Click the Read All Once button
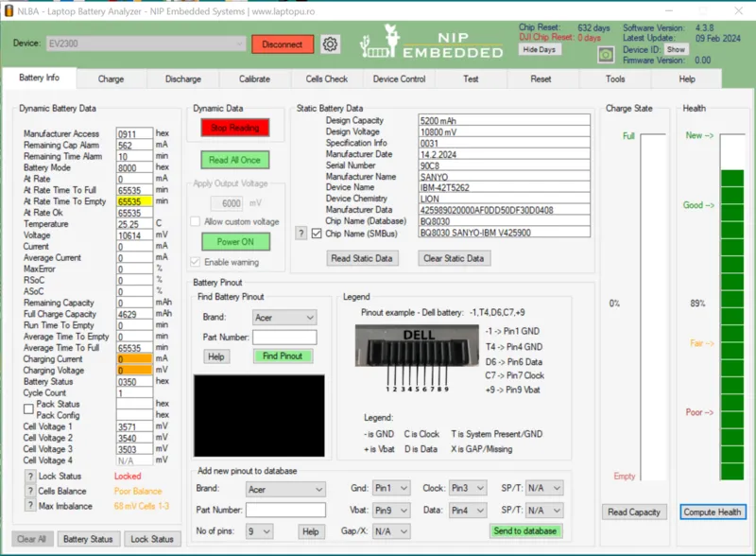The height and width of the screenshot is (556, 756). point(235,160)
